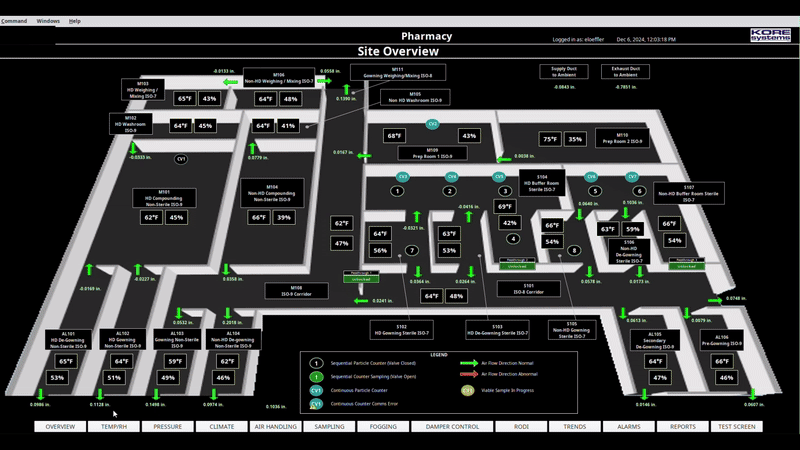Screen dimensions: 800x450
Task: Select the CV2 counter in Prep Room 1
Action: 433,125
